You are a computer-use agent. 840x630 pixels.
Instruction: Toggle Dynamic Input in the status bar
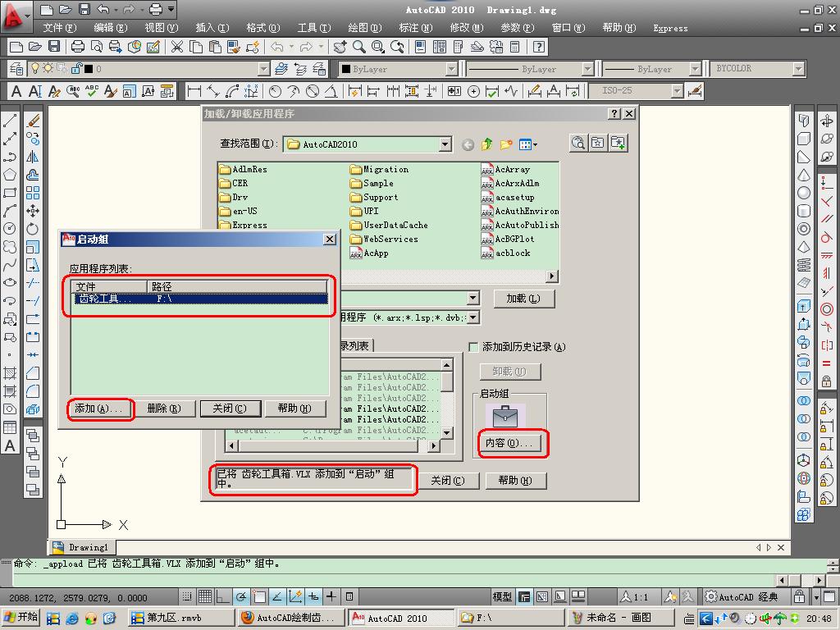tap(314, 596)
